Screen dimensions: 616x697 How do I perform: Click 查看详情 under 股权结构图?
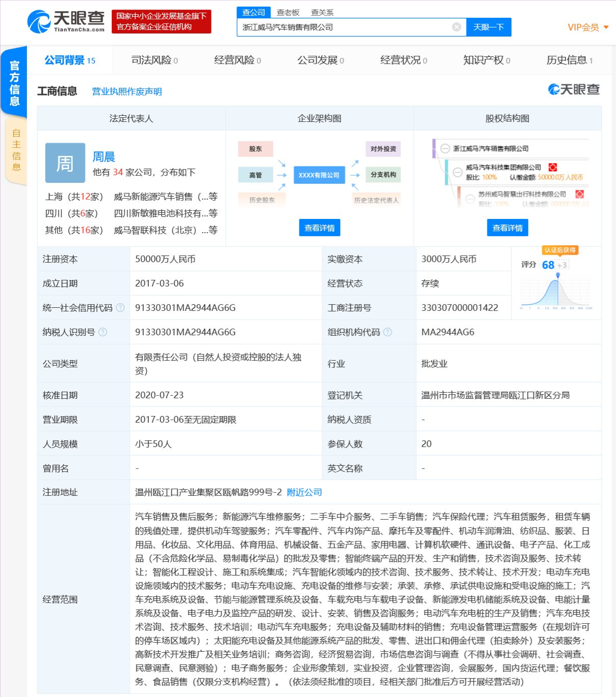pyautogui.click(x=507, y=228)
